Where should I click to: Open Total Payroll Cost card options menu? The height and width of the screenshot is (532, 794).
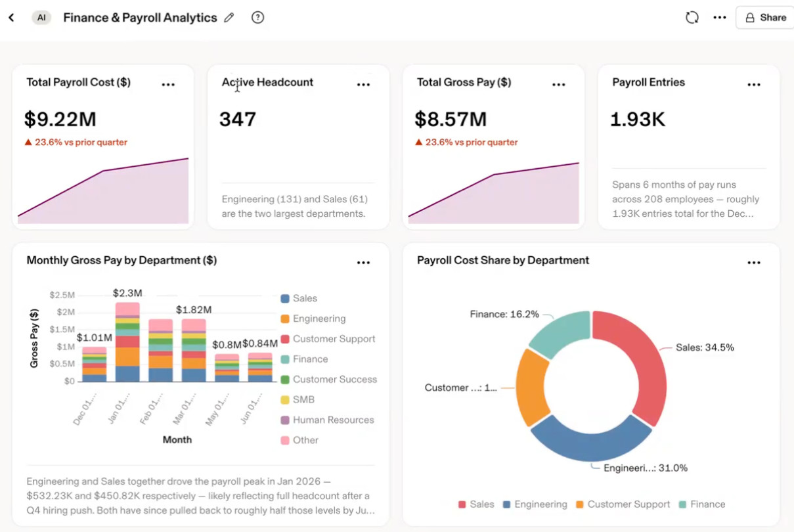(x=168, y=84)
